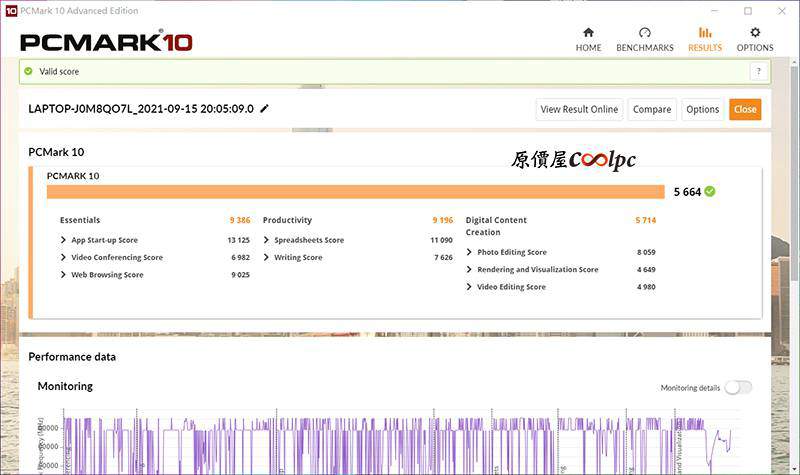Click the Monitoring heading
The height and width of the screenshot is (475, 800).
coord(65,386)
